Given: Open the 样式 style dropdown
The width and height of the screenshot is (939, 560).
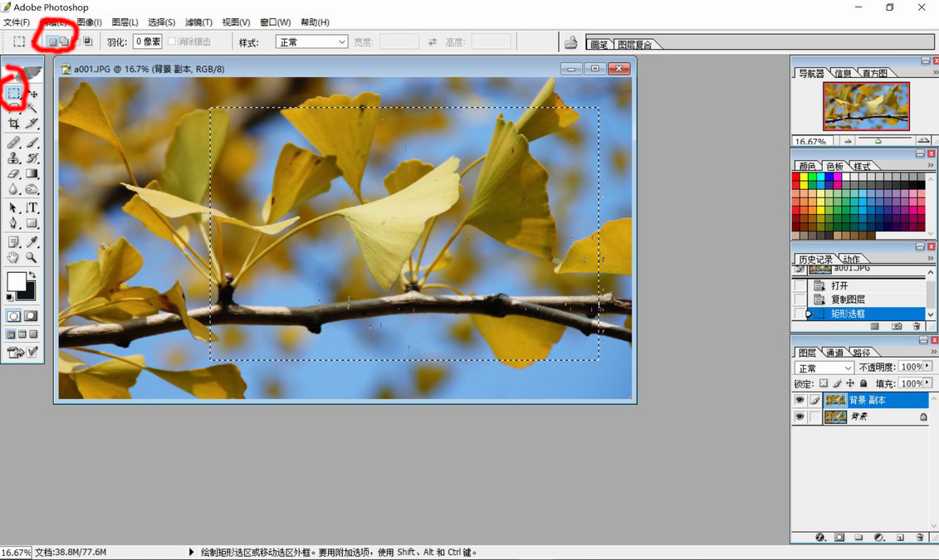Looking at the screenshot, I should [x=311, y=41].
